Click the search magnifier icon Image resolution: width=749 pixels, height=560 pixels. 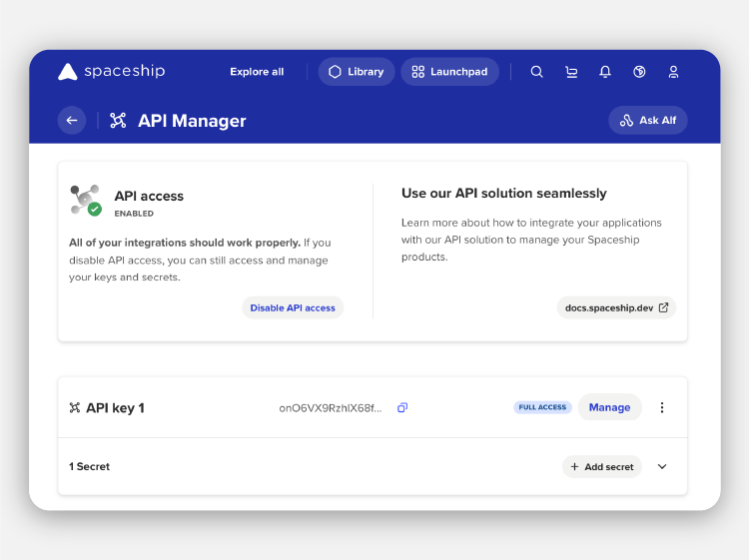coord(536,72)
